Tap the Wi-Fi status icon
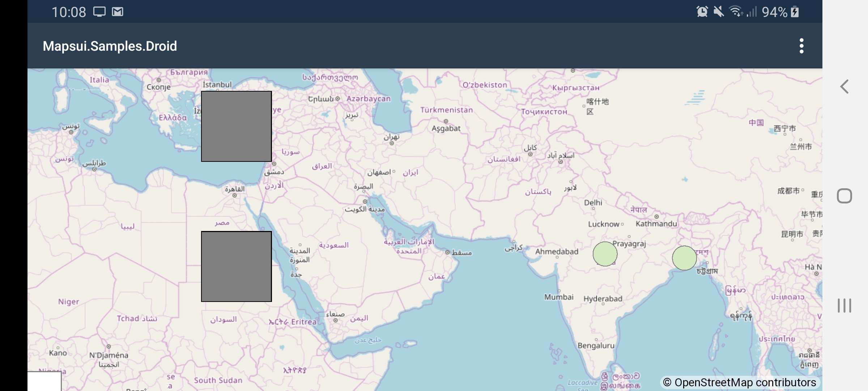Screen dimensions: 868x391 point(736,12)
